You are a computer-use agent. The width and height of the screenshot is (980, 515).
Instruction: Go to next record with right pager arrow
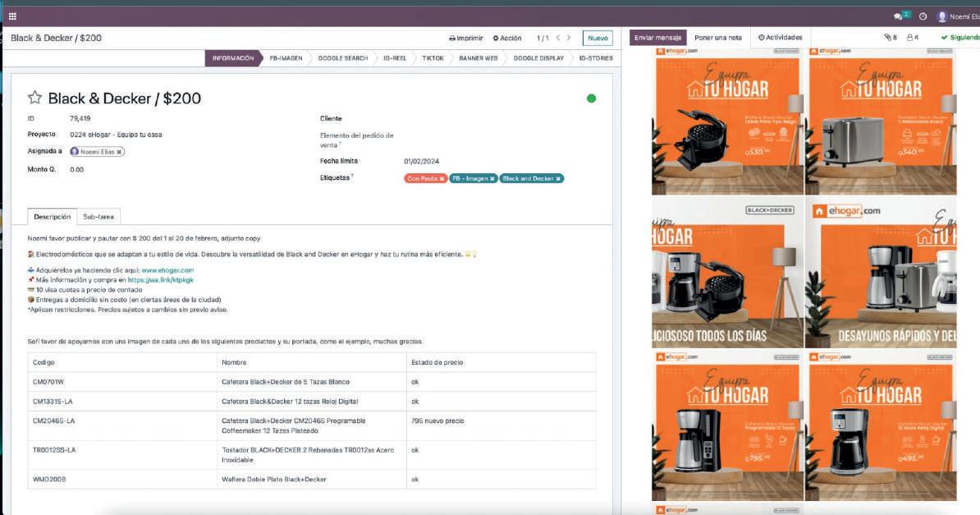[569, 38]
